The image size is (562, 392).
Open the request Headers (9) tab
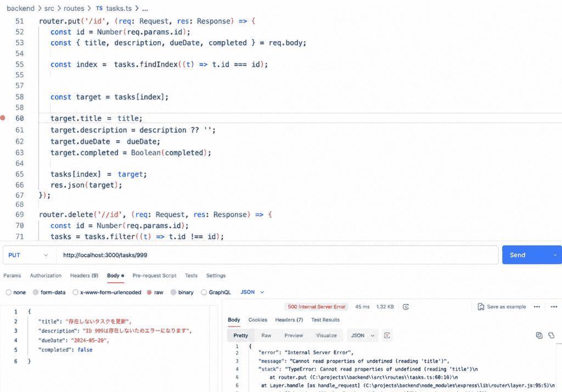point(84,276)
